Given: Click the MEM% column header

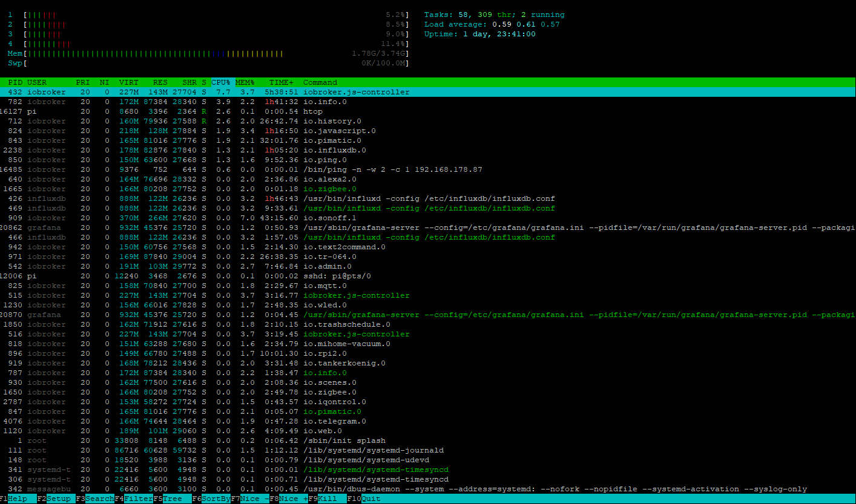Looking at the screenshot, I should (x=245, y=82).
